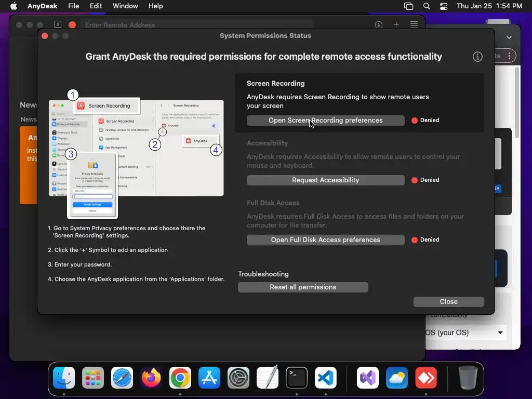Image resolution: width=532 pixels, height=399 pixels.
Task: Click the Accessibility section heading
Action: tap(268, 143)
